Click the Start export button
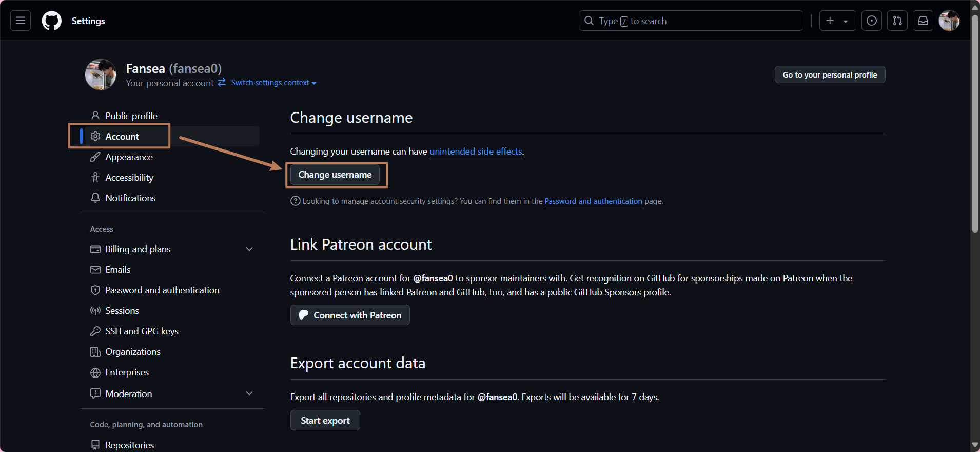This screenshot has width=980, height=452. (x=325, y=420)
